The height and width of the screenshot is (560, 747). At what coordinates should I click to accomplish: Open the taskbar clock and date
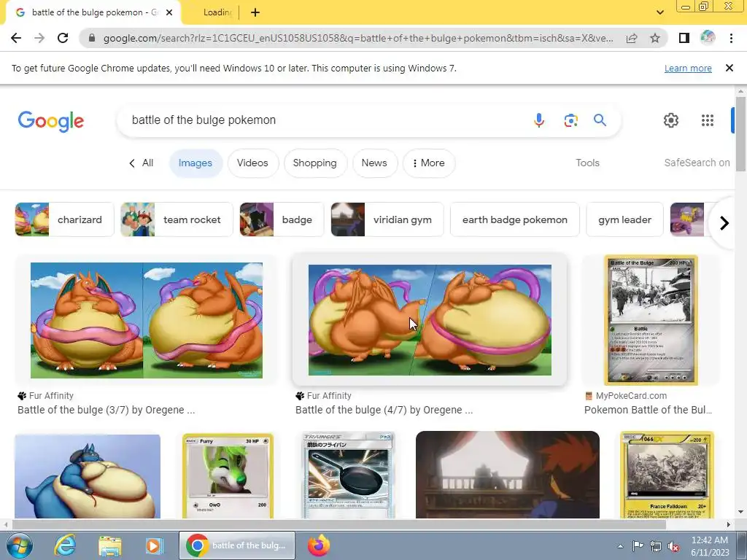[x=709, y=546]
